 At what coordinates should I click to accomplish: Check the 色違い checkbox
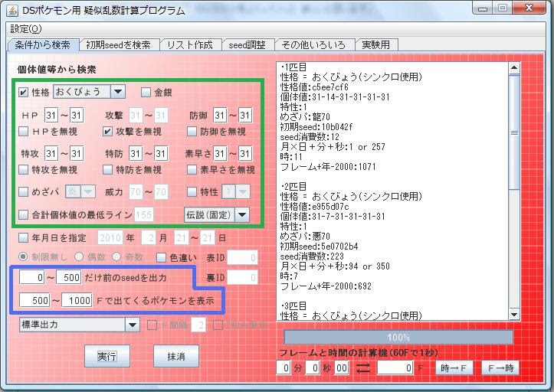point(161,258)
